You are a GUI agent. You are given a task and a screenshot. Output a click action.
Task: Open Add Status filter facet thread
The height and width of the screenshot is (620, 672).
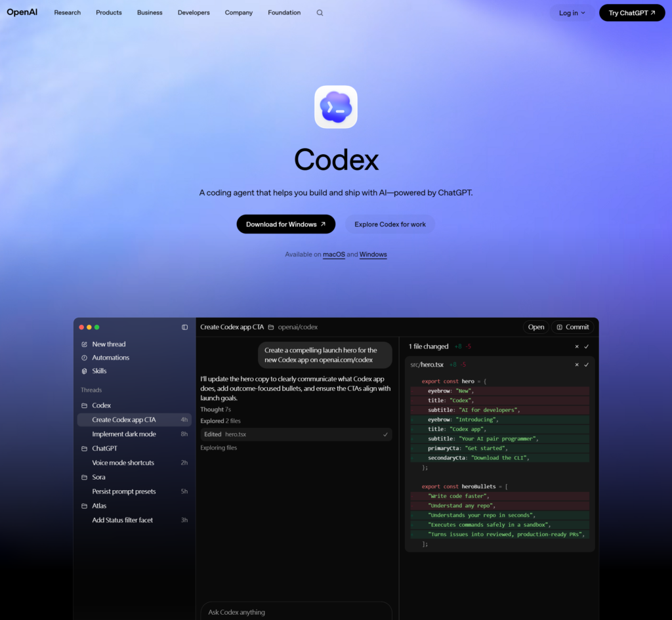tap(134, 520)
